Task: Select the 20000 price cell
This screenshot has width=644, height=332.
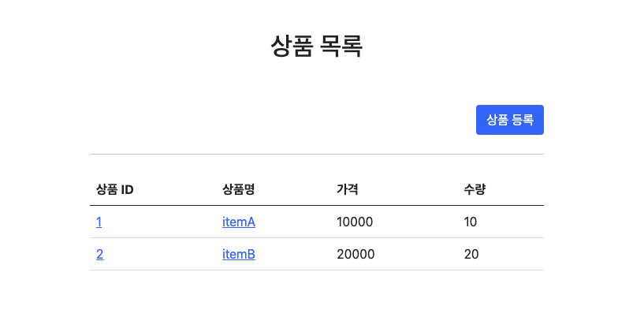Action: point(356,255)
